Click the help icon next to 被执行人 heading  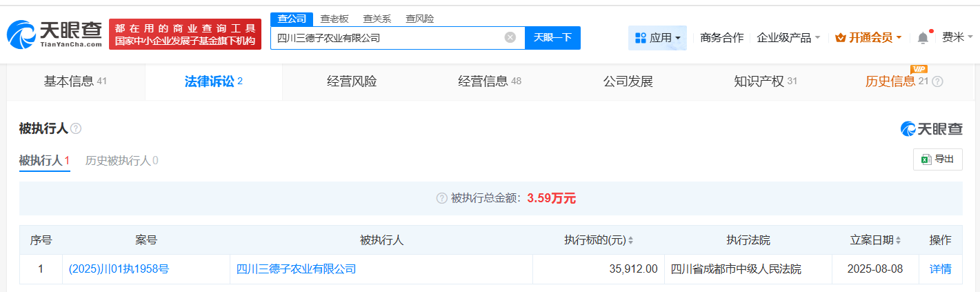point(76,129)
